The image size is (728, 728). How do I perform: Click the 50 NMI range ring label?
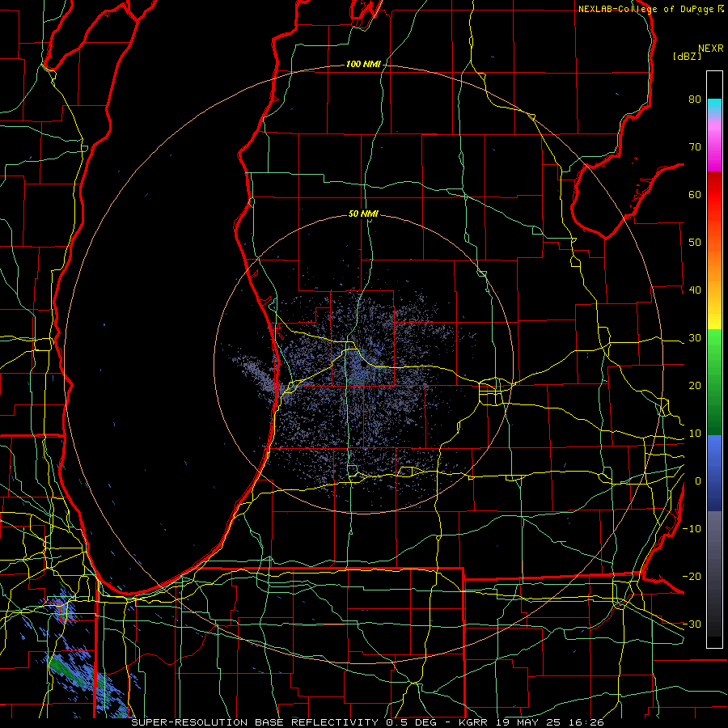(x=363, y=214)
